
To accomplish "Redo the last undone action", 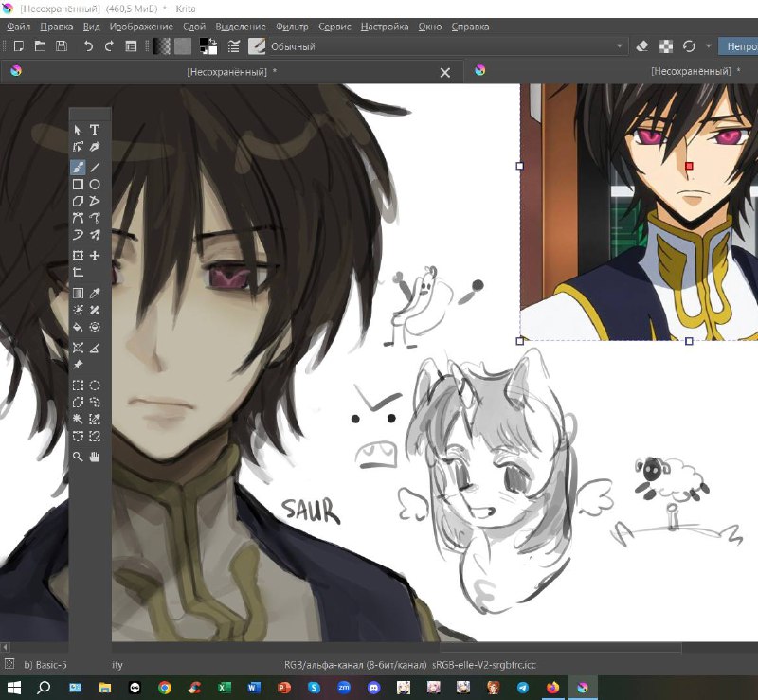I will (x=109, y=46).
